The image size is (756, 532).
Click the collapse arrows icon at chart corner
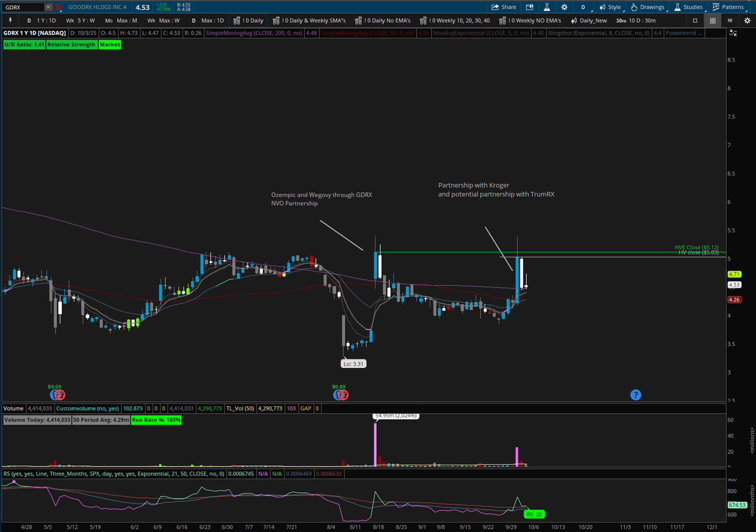click(x=732, y=33)
